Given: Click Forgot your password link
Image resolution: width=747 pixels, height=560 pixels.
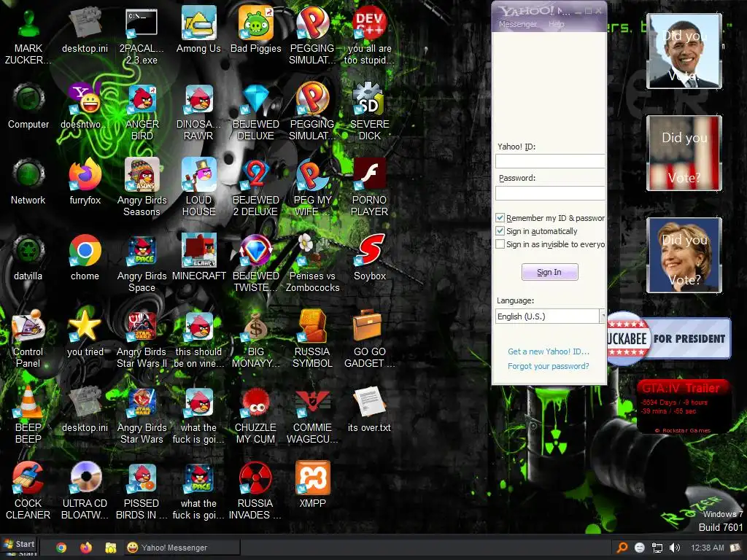Looking at the screenshot, I should [x=549, y=366].
